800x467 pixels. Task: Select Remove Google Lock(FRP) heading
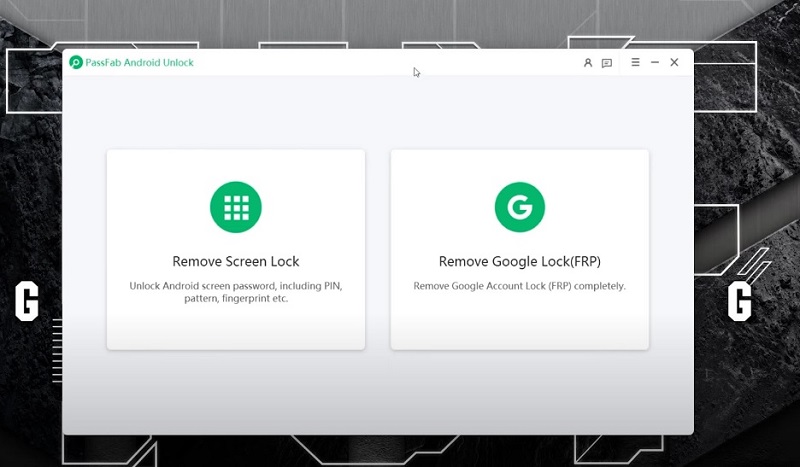(520, 261)
